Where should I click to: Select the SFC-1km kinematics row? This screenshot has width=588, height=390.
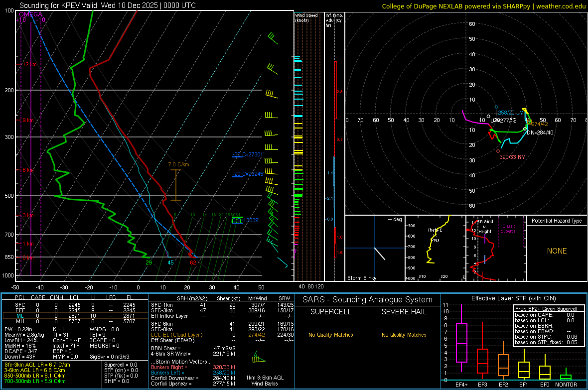click(222, 305)
